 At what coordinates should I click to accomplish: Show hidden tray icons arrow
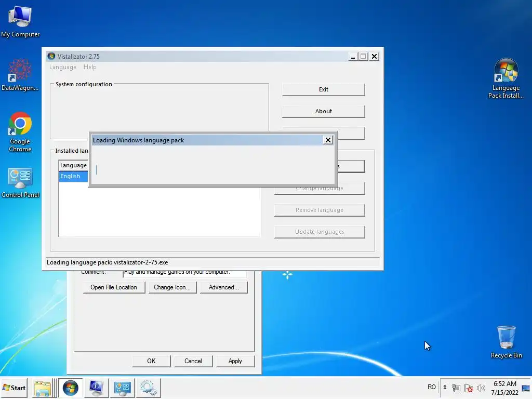coord(445,388)
